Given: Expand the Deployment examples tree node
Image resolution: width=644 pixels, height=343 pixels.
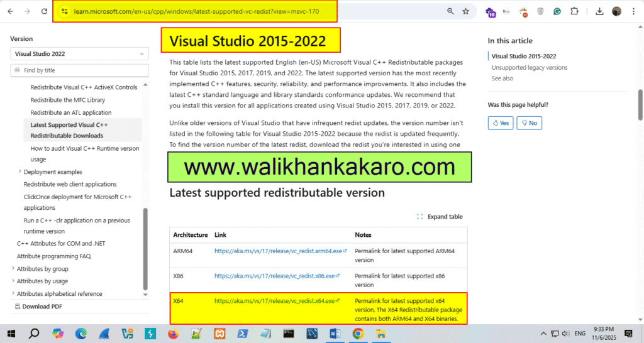Looking at the screenshot, I should tap(20, 171).
